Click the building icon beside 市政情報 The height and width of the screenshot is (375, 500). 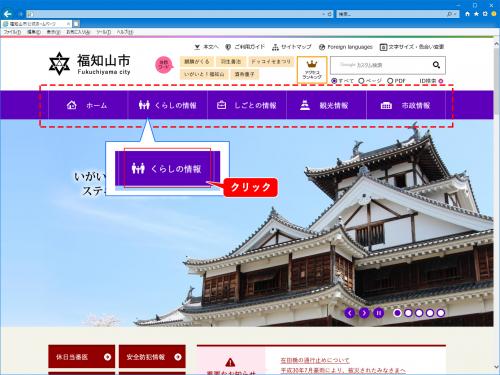pyautogui.click(x=386, y=106)
